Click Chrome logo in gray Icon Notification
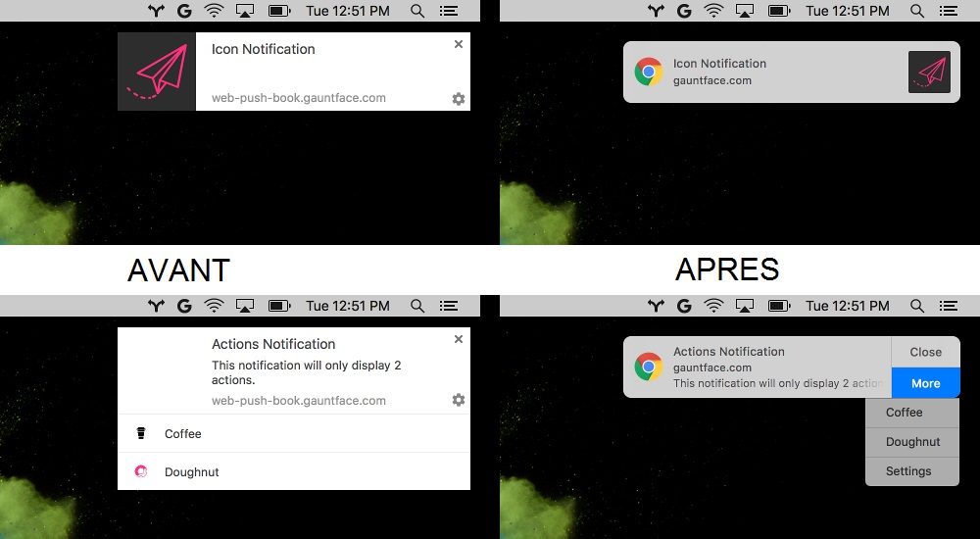The image size is (980, 539). click(x=648, y=72)
